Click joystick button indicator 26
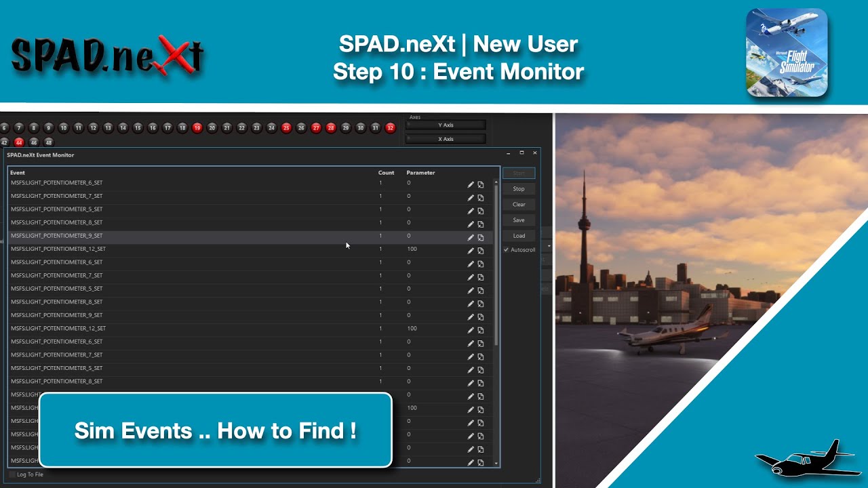The width and height of the screenshot is (868, 488). 302,127
